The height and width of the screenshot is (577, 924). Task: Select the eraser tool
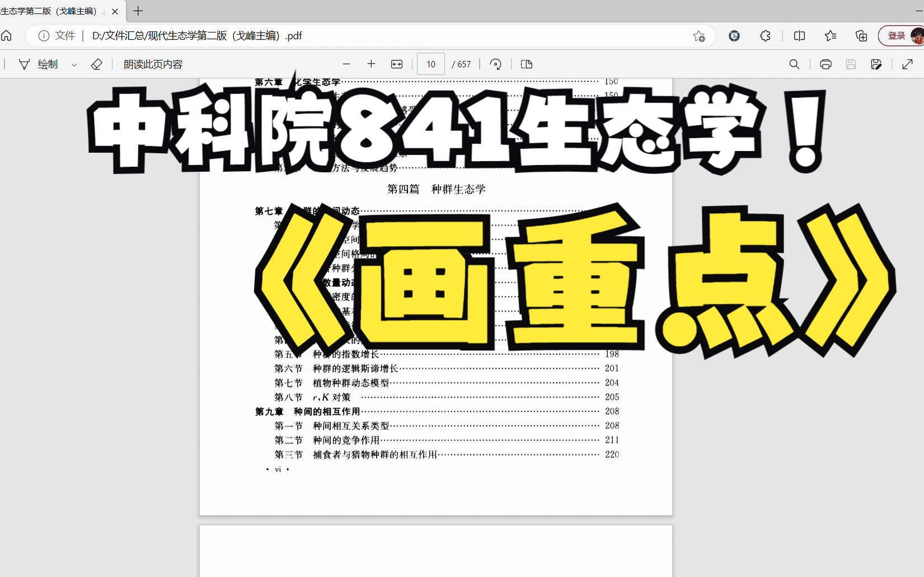(x=96, y=64)
